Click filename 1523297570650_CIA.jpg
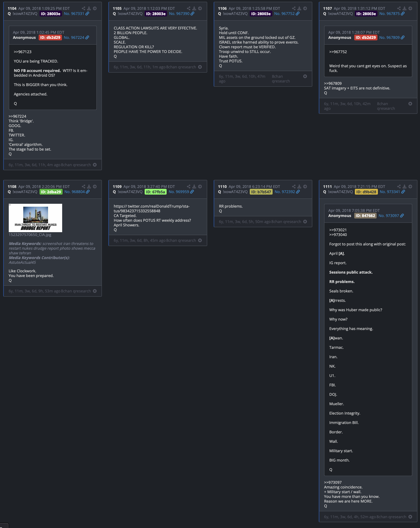420x528 pixels. (x=30, y=235)
